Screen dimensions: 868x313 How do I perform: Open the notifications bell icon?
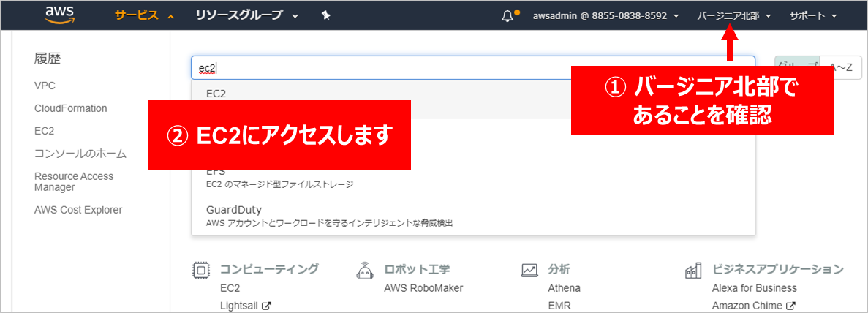tap(507, 15)
